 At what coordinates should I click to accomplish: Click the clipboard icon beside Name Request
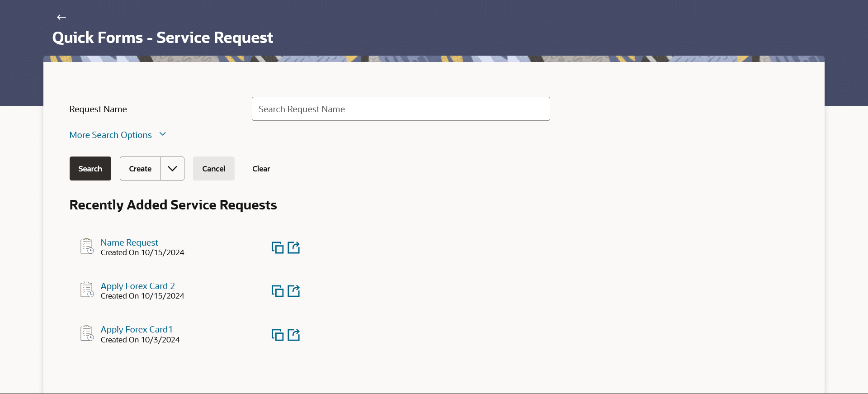[x=87, y=247]
